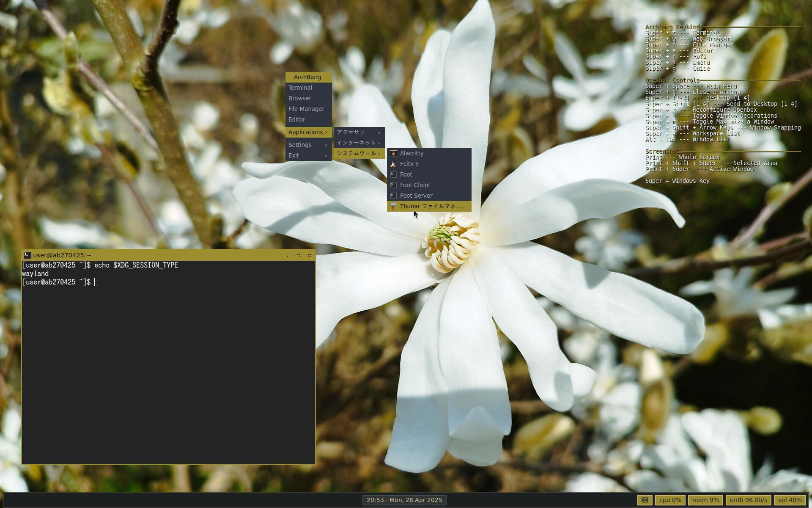Viewport: 812px width, 508px height.
Task: Click the ArchBang menu header
Action: pyautogui.click(x=308, y=77)
